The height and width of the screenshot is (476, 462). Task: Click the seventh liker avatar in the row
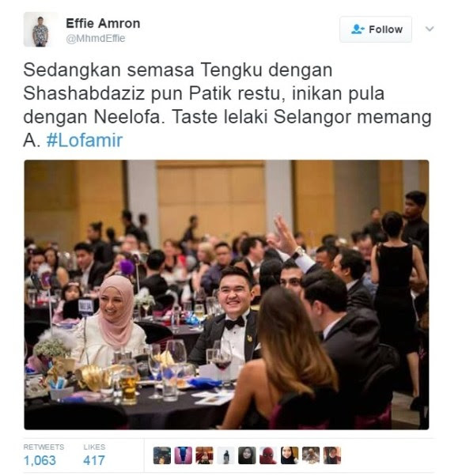click(x=290, y=455)
